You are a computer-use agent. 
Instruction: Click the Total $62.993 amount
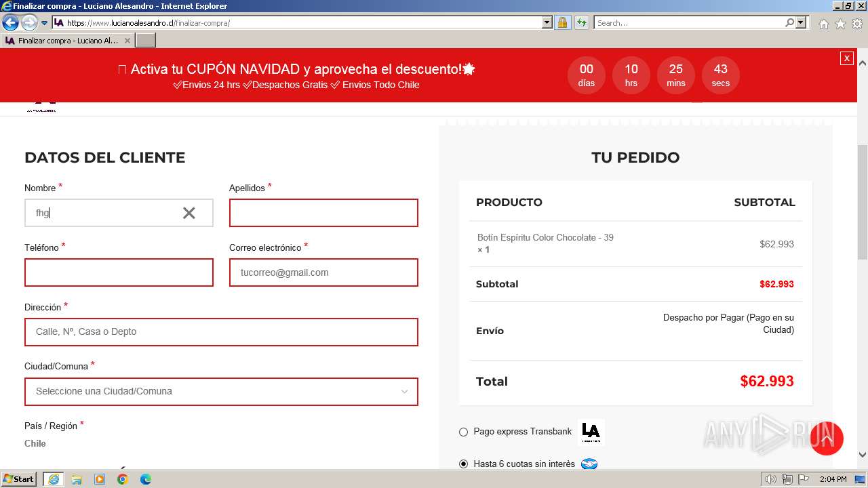pyautogui.click(x=767, y=381)
